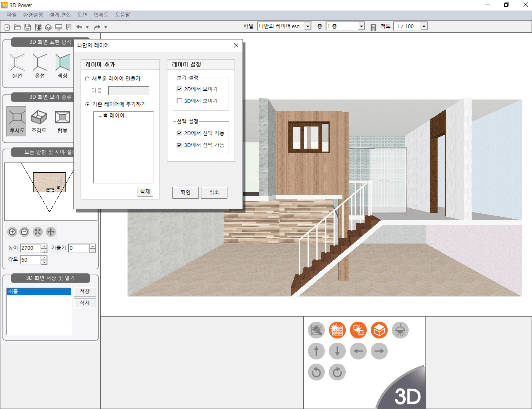Choose the 실선 solid line display mode
This screenshot has width=532, height=409.
pyautogui.click(x=17, y=66)
